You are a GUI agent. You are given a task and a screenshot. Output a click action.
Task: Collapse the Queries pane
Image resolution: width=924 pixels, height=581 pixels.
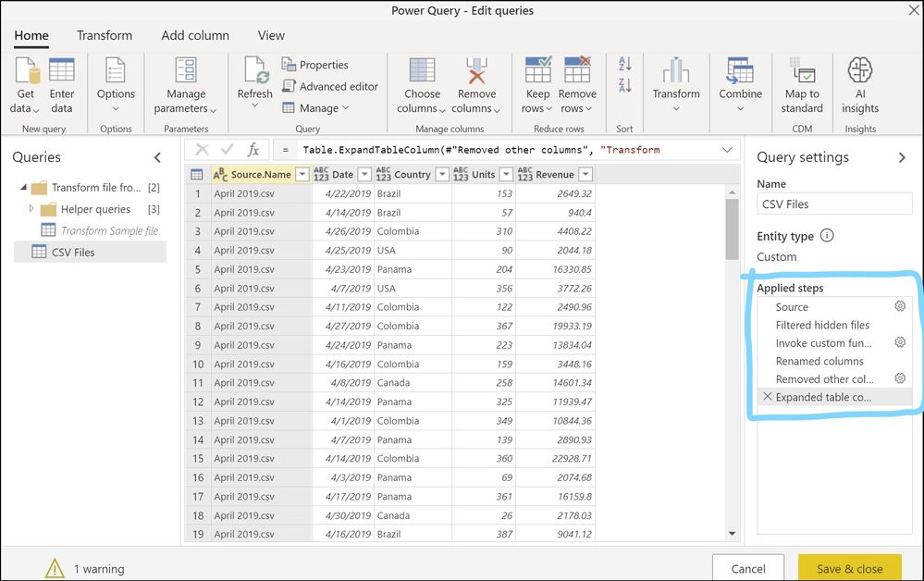point(157,158)
